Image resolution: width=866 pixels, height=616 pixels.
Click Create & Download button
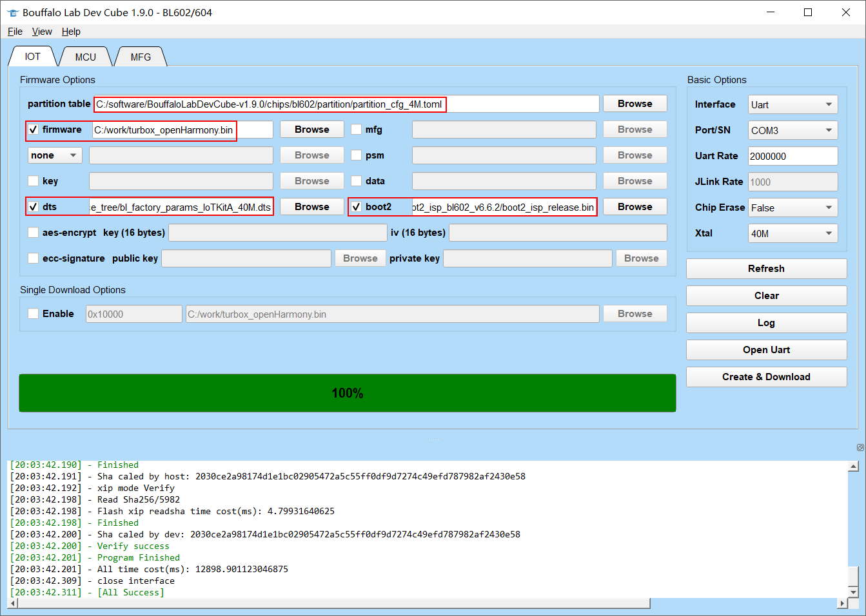point(766,377)
